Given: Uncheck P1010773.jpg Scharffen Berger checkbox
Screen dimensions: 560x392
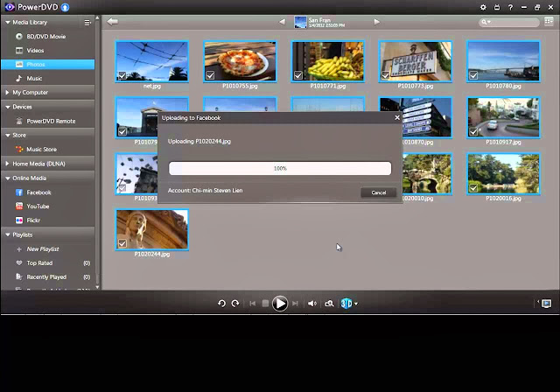Looking at the screenshot, I should pos(386,75).
